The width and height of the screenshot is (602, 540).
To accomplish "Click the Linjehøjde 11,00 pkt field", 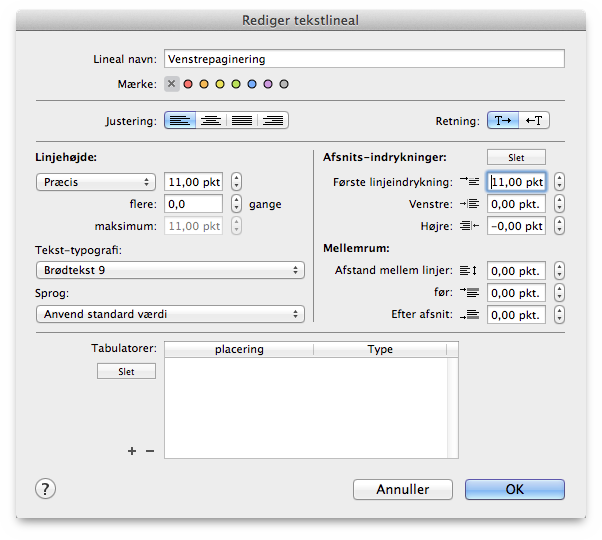I will [x=194, y=182].
